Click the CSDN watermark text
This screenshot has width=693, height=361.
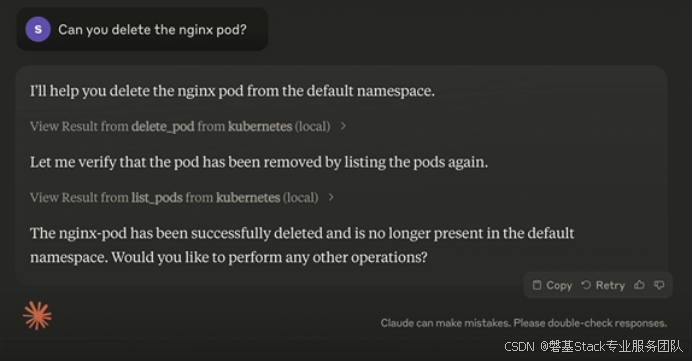[x=594, y=346]
